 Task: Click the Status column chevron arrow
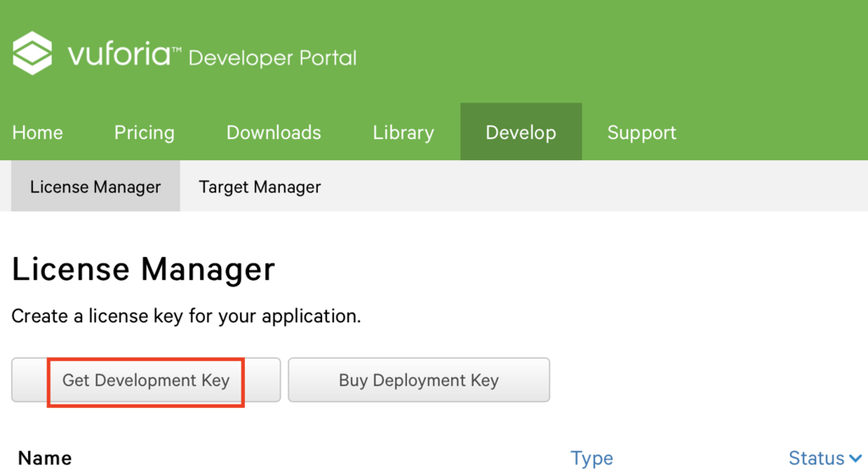(x=855, y=459)
